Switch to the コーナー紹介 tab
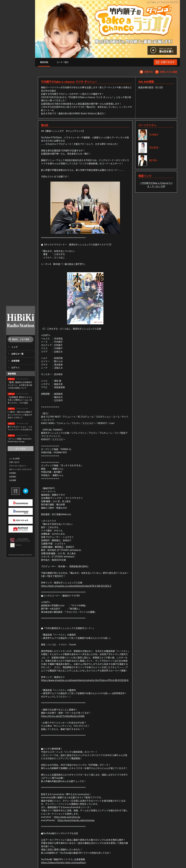 (62, 62)
